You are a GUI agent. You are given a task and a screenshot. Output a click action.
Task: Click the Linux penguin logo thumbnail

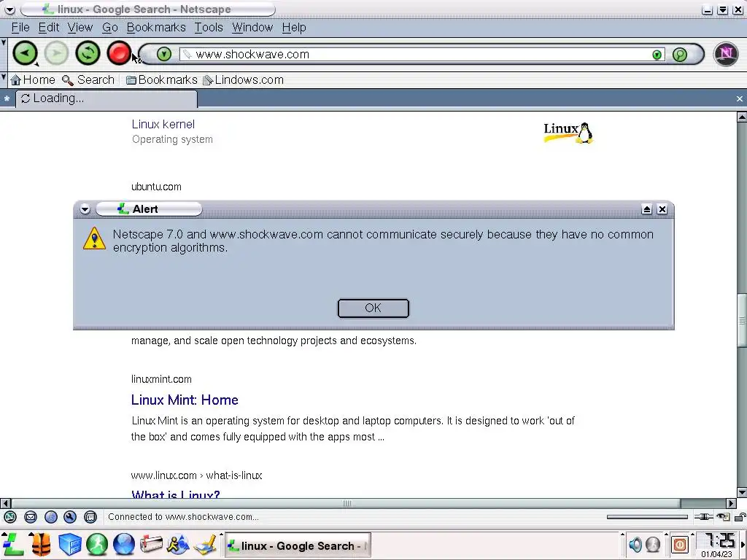point(568,133)
